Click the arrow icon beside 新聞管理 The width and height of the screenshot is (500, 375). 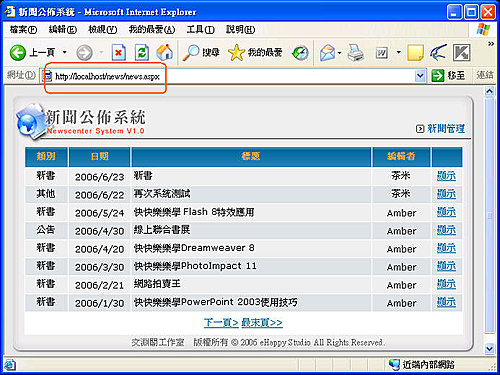420,129
